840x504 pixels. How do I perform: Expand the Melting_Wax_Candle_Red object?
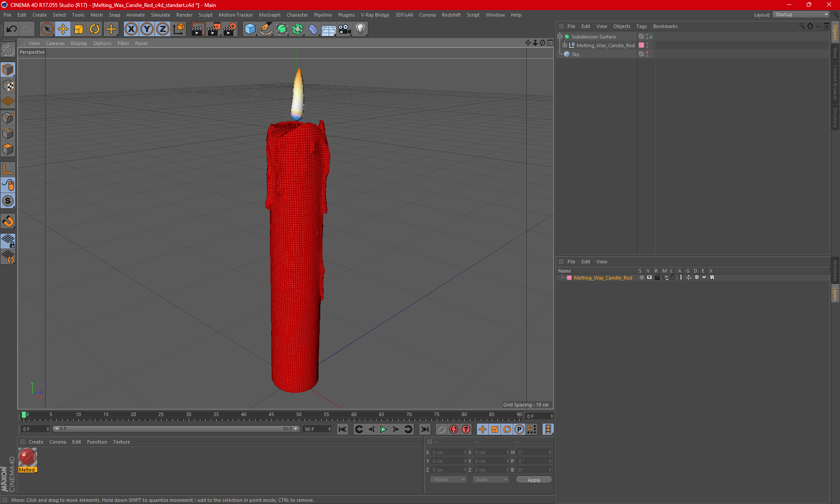point(565,45)
